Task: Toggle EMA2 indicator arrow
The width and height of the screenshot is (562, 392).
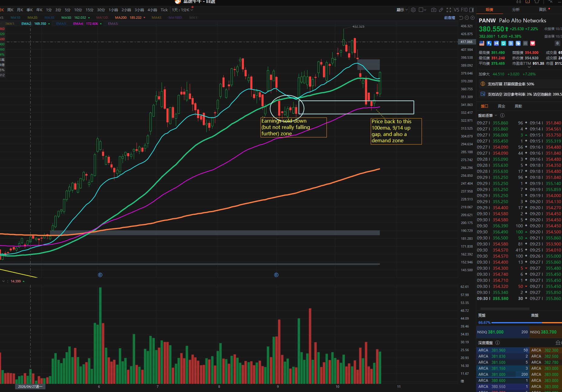Action: (x=49, y=24)
